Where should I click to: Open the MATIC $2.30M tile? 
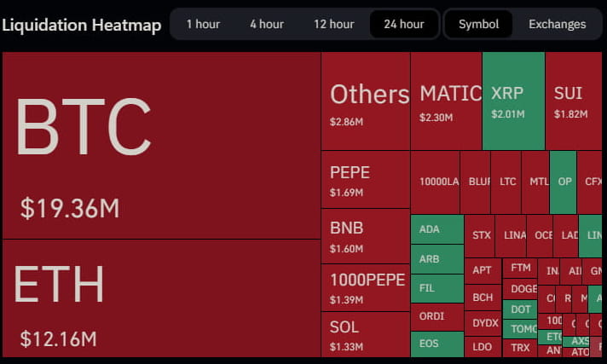pyautogui.click(x=446, y=101)
